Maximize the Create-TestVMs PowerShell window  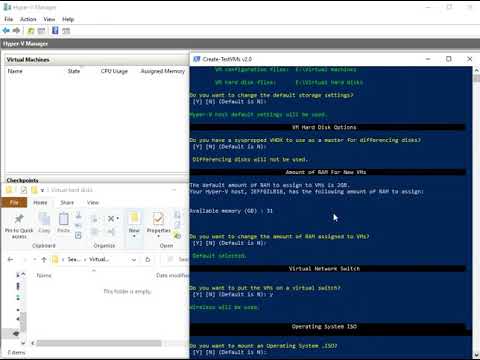tap(449, 59)
